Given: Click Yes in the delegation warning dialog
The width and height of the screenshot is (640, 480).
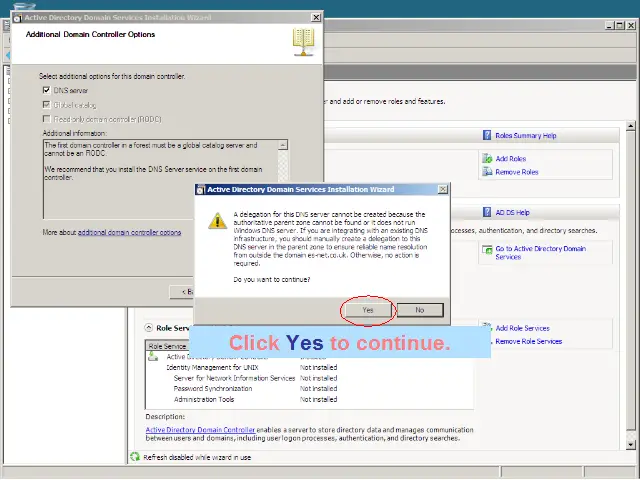Looking at the screenshot, I should tap(368, 310).
